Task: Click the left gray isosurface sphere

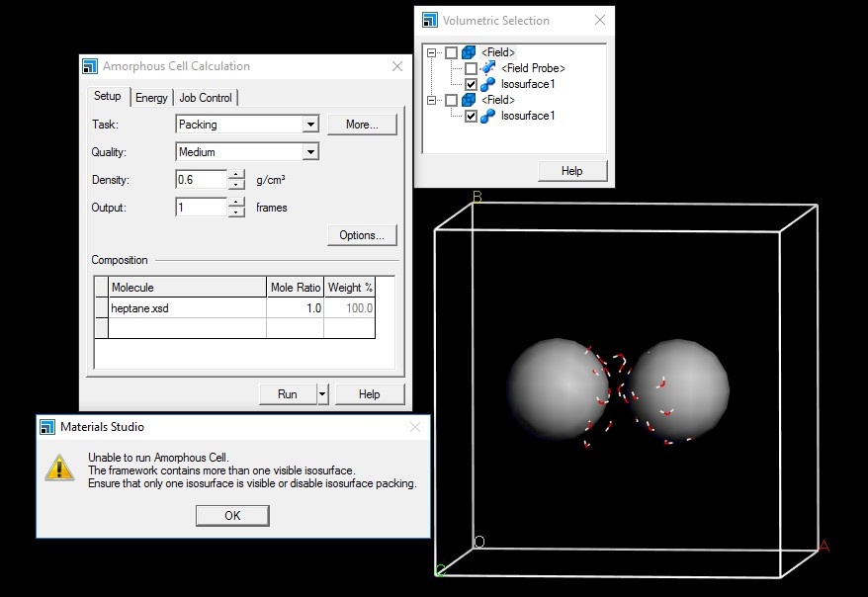Action: pos(557,387)
